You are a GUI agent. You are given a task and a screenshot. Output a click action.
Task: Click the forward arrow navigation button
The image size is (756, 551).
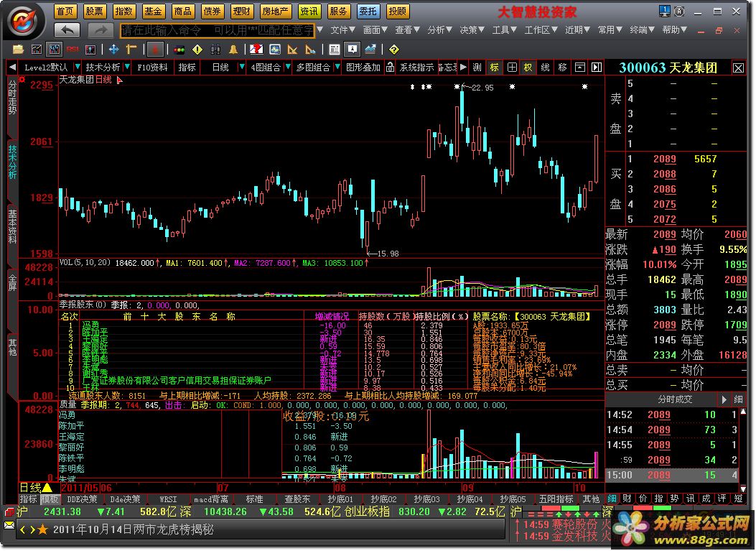click(101, 30)
